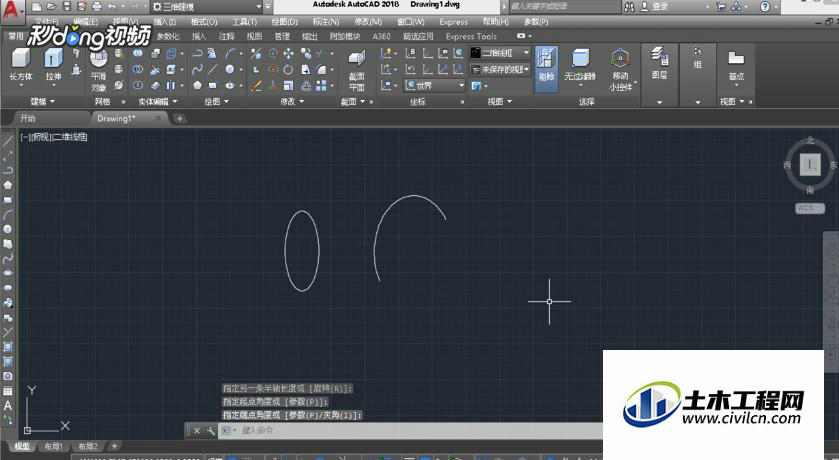The height and width of the screenshot is (460, 839).
Task: Click the [二维线框] viewport visual style label
Action: pyautogui.click(x=70, y=137)
